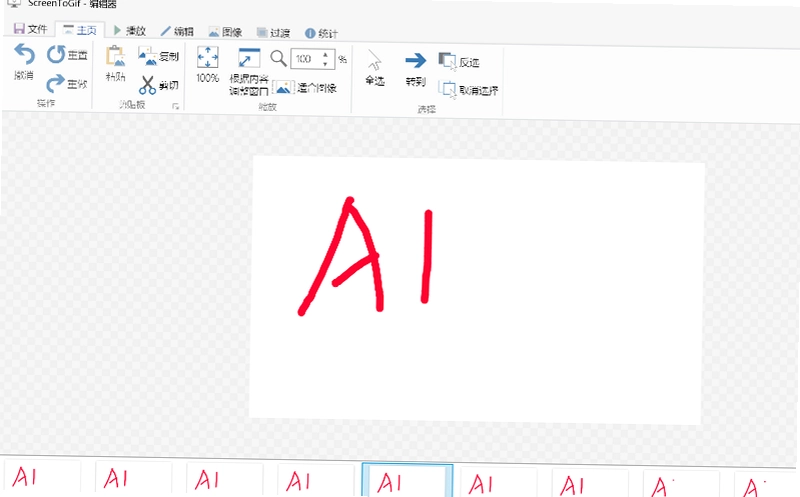Click the Reset (重置) circular arrow
Viewport: 800px width, 497px height.
pos(56,54)
